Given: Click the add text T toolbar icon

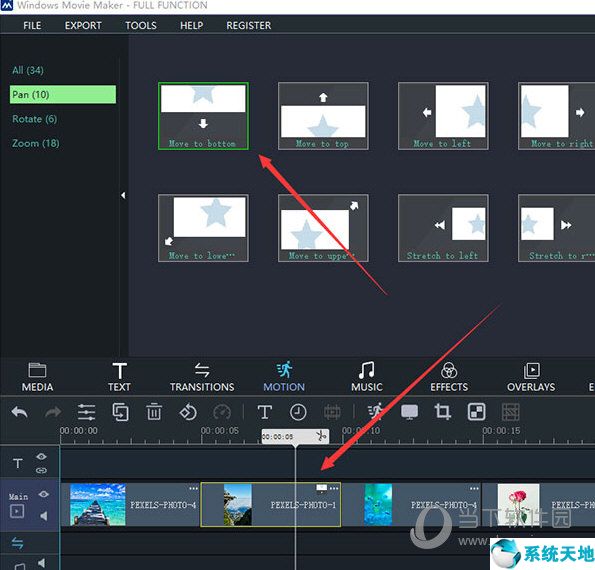Looking at the screenshot, I should coord(264,412).
